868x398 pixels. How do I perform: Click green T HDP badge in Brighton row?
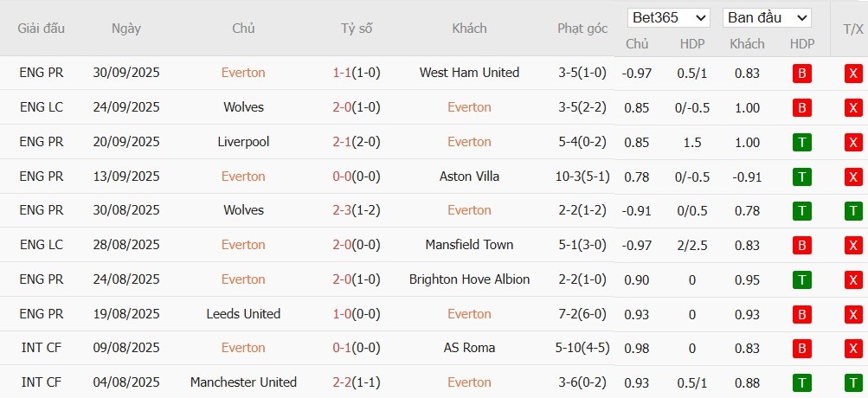(801, 279)
